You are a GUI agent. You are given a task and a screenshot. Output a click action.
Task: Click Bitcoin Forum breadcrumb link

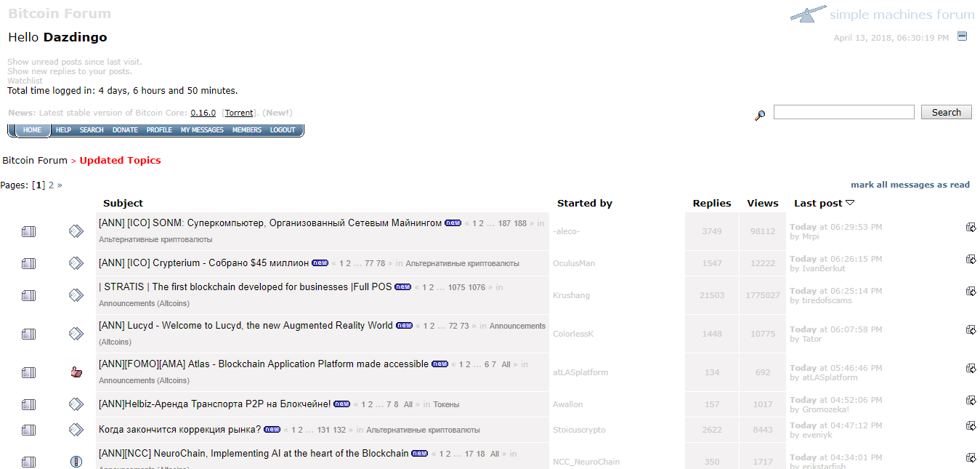click(x=35, y=161)
